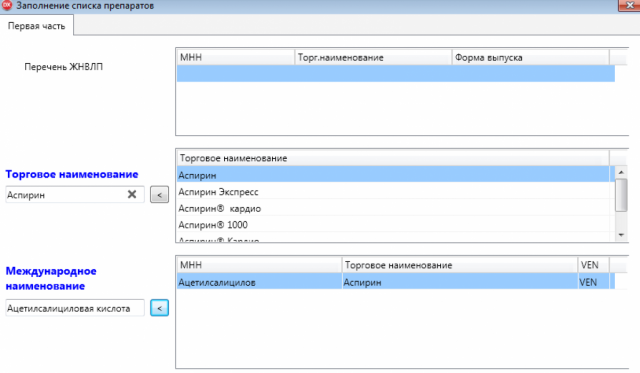Open the Первая часть tab
640x373 pixels.
point(36,26)
